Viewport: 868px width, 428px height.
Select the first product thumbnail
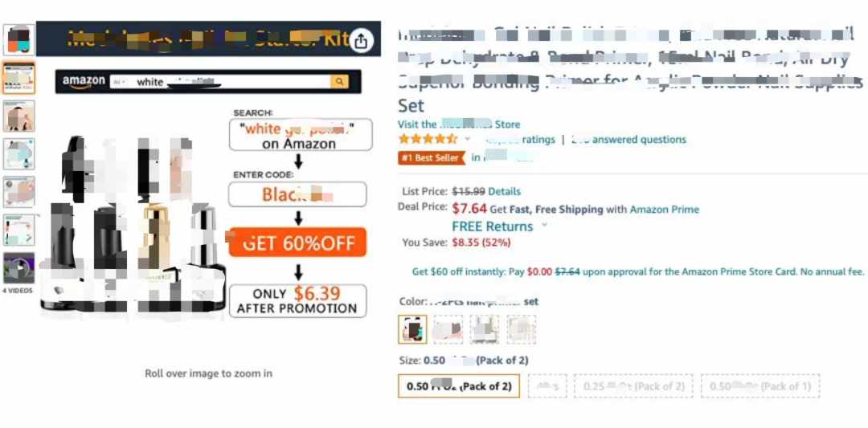tap(18, 40)
